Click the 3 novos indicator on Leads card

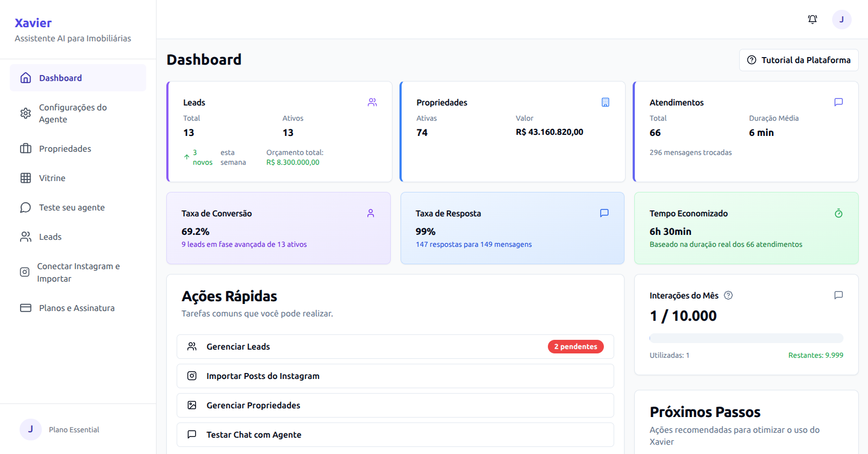tap(199, 157)
